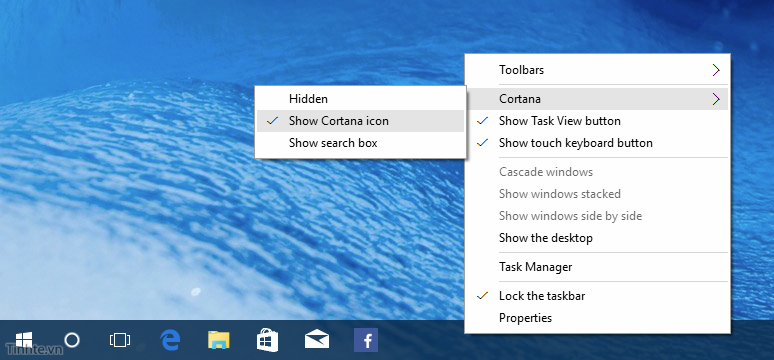774x360 pixels.
Task: Open Task View from the taskbar
Action: 120,340
